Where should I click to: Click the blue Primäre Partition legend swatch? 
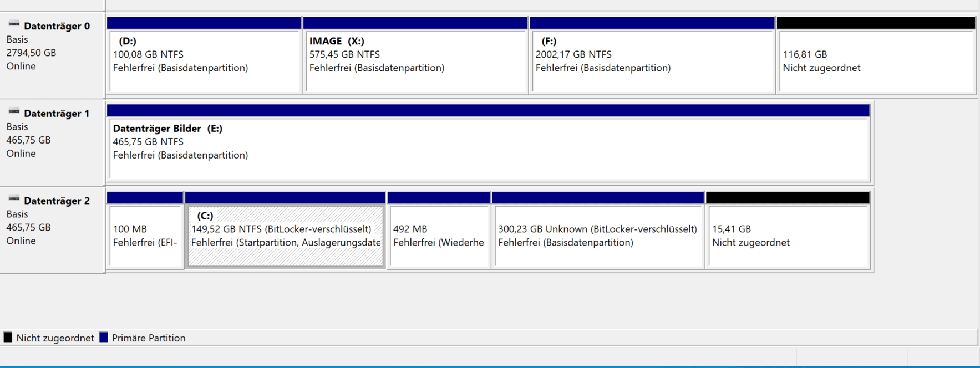tap(103, 338)
